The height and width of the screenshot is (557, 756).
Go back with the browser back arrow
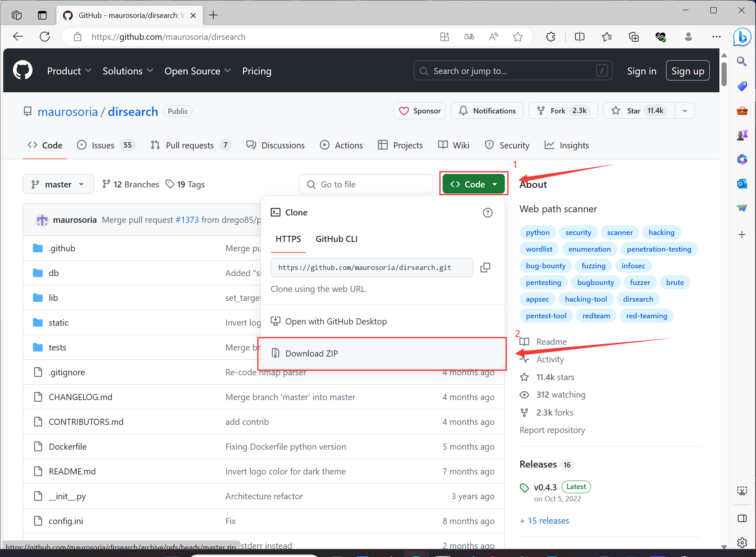point(18,37)
